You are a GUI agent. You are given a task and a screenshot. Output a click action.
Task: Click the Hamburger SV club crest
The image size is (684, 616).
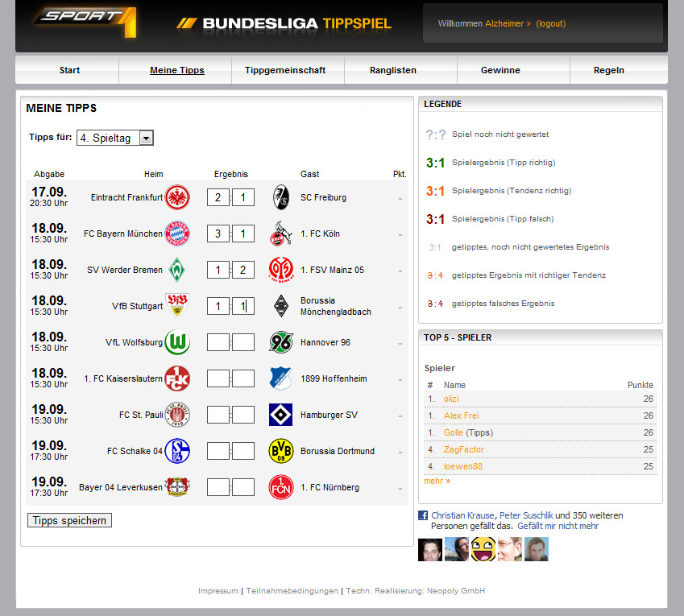click(x=281, y=415)
